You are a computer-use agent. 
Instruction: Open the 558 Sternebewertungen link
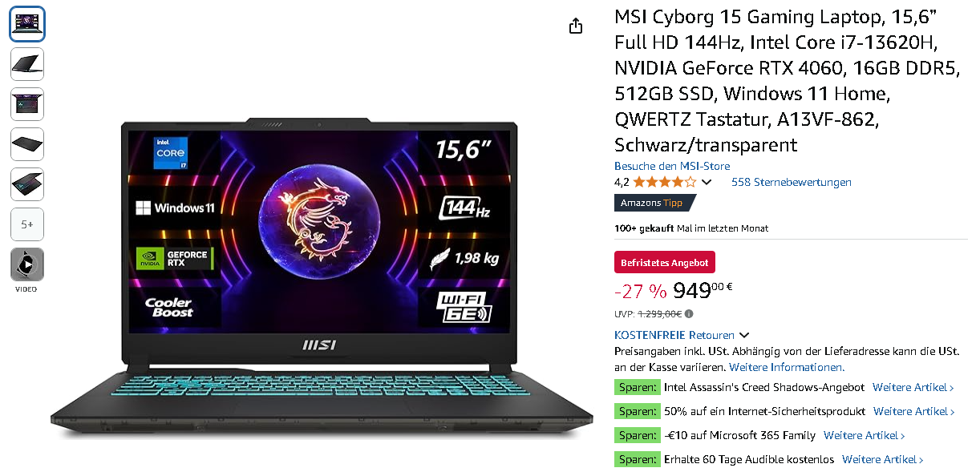pos(792,182)
